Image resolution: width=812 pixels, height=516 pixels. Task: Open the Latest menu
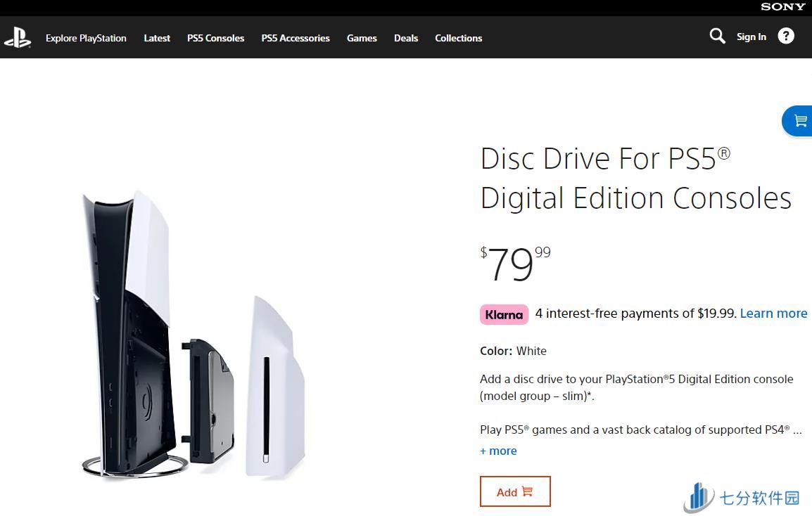(157, 38)
